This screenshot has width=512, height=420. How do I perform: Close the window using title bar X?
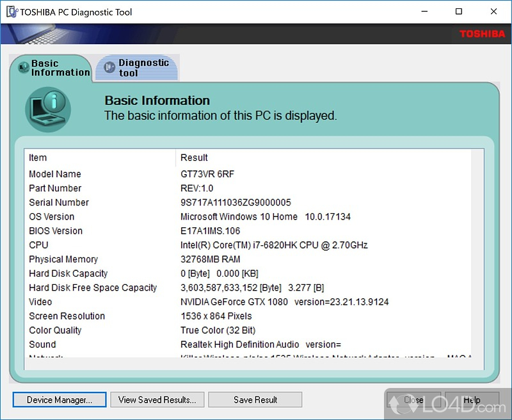pos(493,12)
